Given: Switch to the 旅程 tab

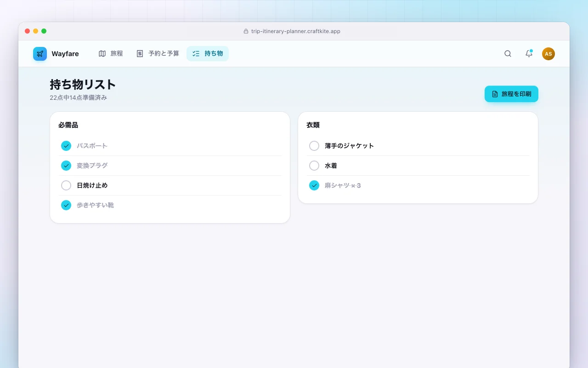Looking at the screenshot, I should (111, 54).
